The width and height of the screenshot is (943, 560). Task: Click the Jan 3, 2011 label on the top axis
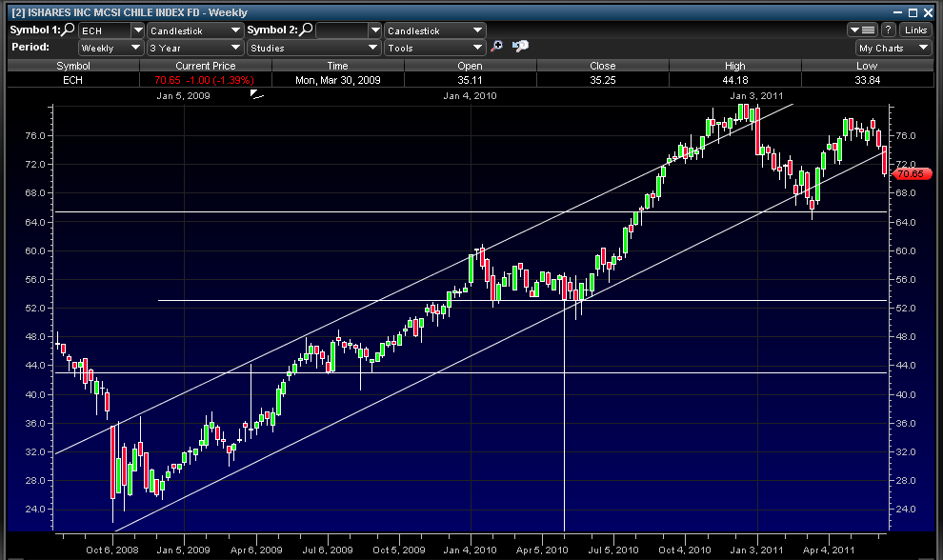(x=756, y=95)
